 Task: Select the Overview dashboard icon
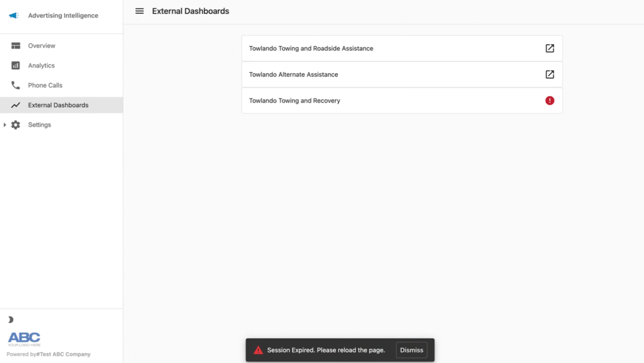(x=15, y=45)
